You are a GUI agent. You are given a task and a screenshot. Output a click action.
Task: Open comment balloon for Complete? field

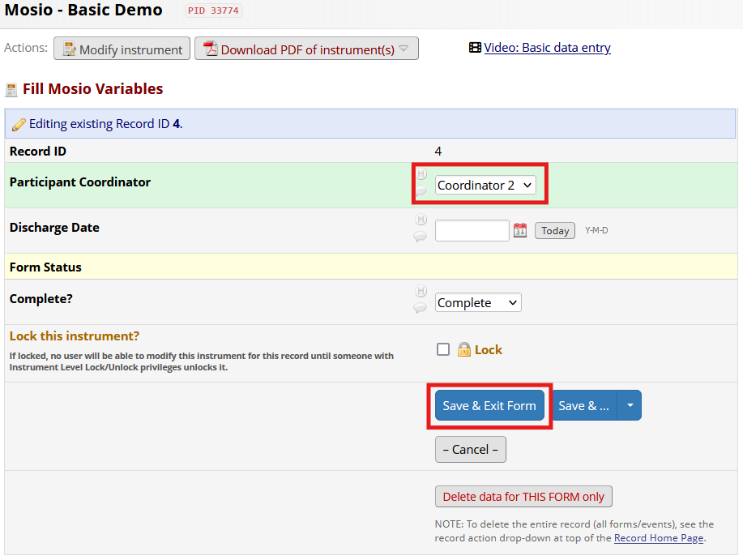pos(421,308)
